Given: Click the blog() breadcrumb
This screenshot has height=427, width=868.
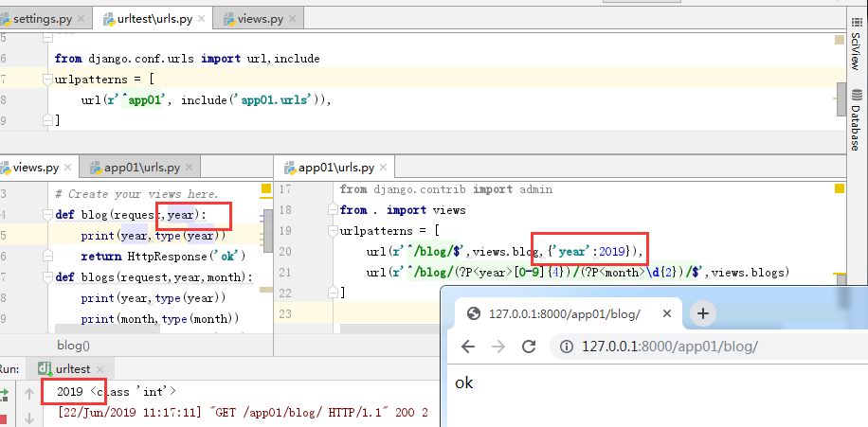Looking at the screenshot, I should pyautogui.click(x=74, y=347).
